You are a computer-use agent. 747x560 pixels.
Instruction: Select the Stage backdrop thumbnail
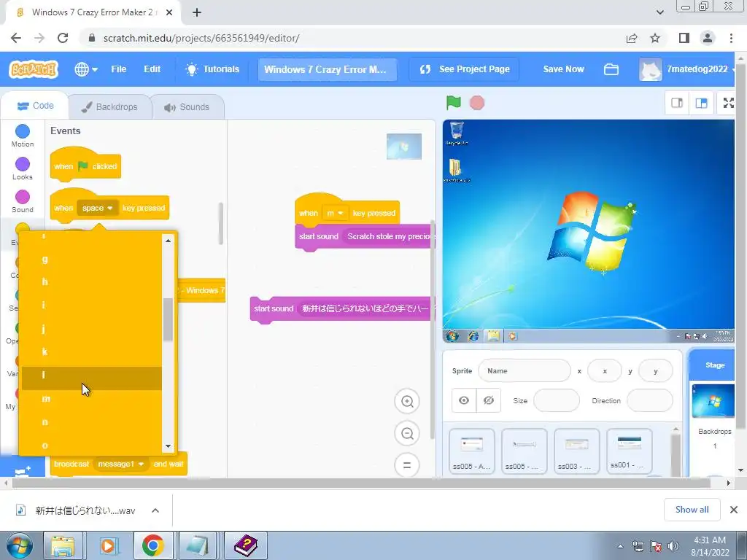pyautogui.click(x=713, y=401)
